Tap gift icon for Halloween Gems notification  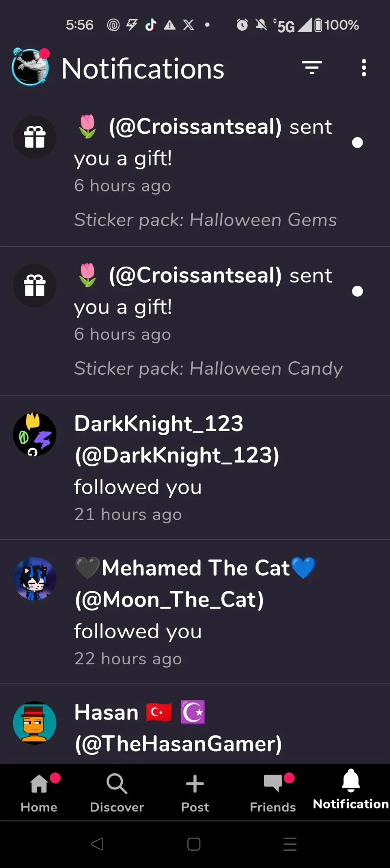coord(35,137)
